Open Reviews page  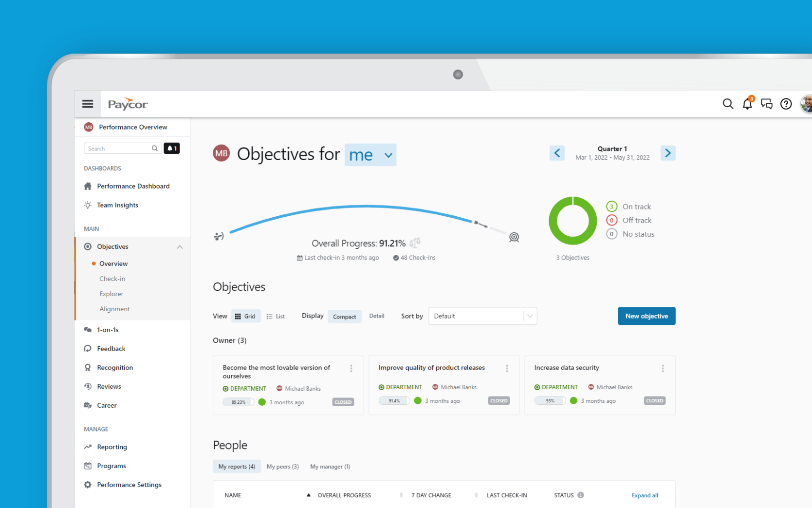(109, 386)
